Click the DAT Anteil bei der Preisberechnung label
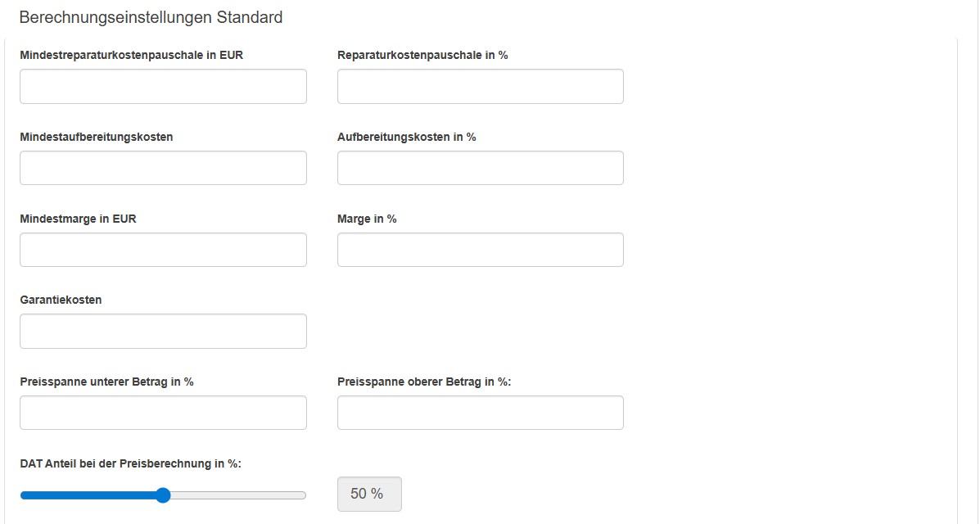Viewport: 980px width, 524px height. pos(130,463)
